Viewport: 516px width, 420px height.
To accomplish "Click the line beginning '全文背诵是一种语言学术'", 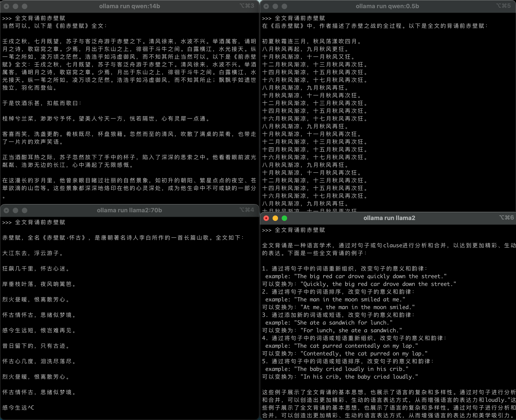I will [389, 250].
